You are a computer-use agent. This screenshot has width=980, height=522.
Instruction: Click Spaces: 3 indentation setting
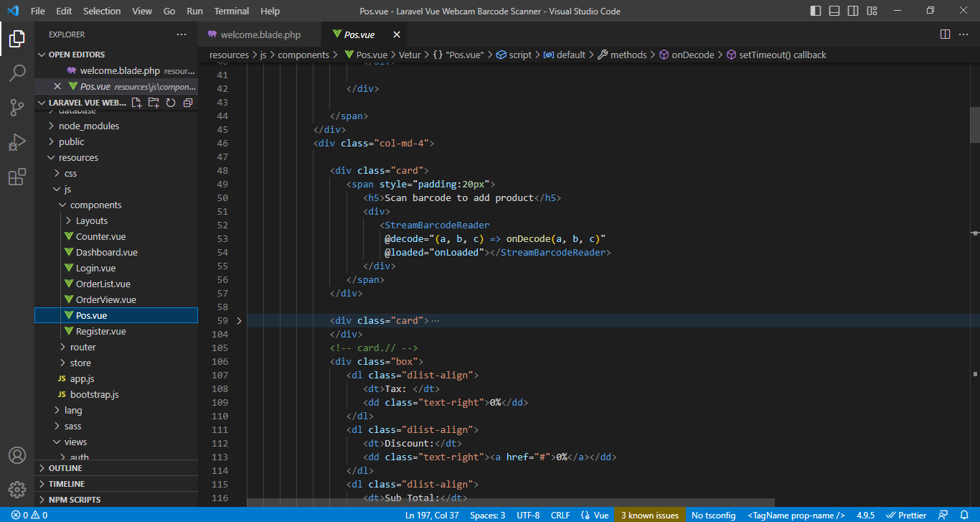point(488,515)
